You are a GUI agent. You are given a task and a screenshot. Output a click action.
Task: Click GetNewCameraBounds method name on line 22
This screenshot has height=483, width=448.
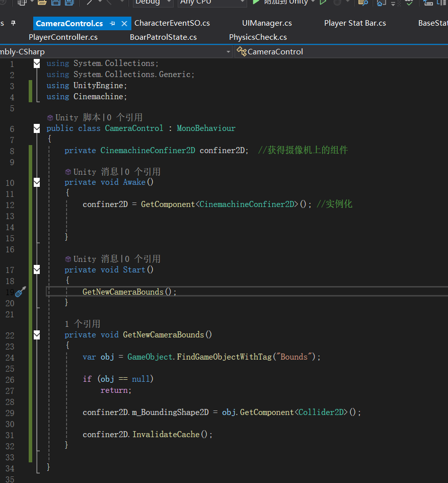164,335
